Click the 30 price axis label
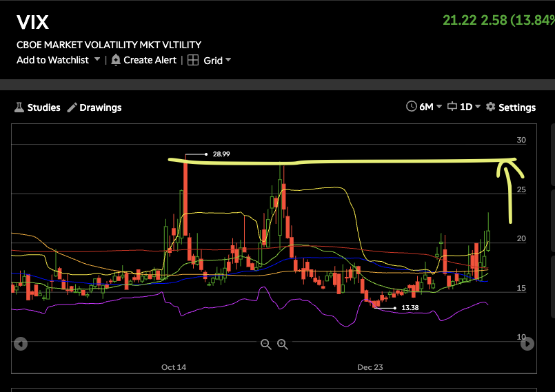 point(521,140)
